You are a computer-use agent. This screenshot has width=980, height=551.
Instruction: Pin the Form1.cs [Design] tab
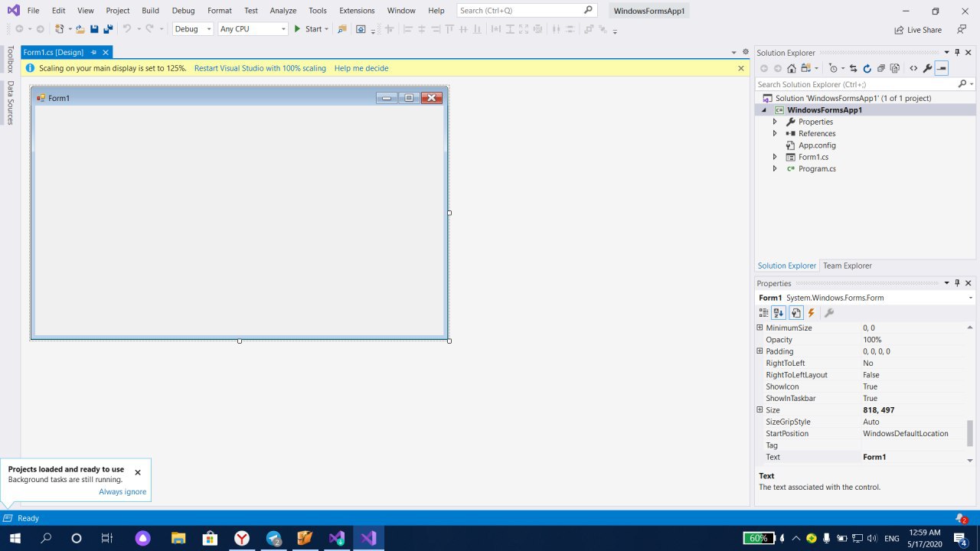93,52
